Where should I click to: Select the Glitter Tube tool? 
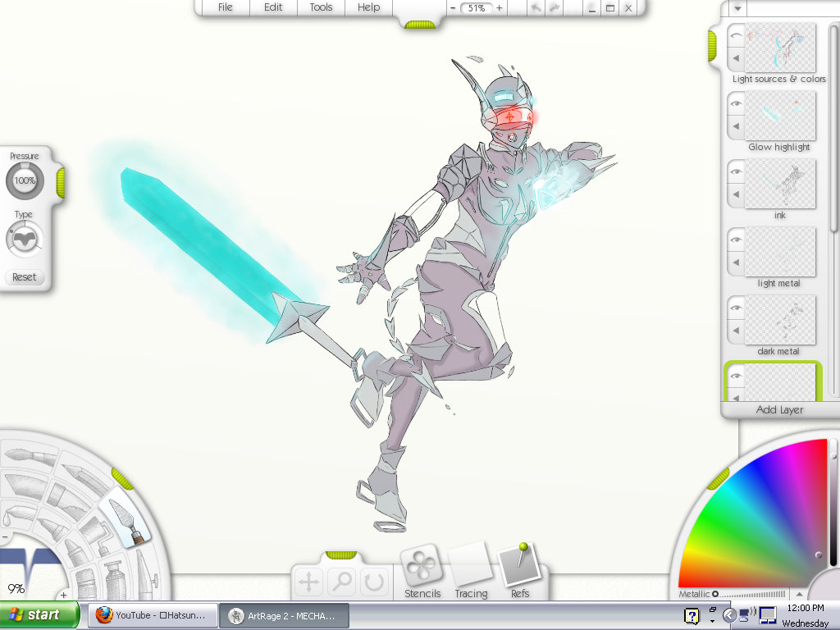pyautogui.click(x=85, y=584)
